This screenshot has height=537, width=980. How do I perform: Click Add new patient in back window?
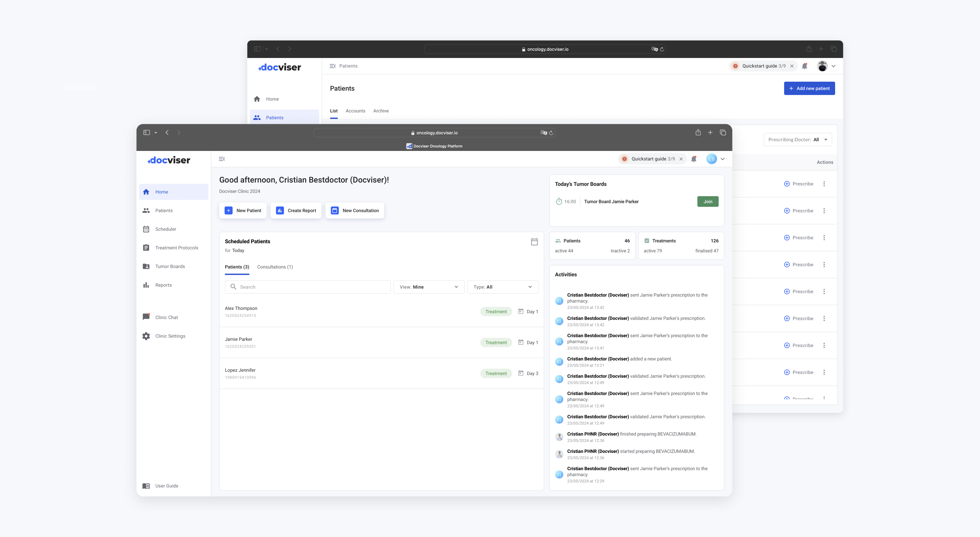click(809, 88)
